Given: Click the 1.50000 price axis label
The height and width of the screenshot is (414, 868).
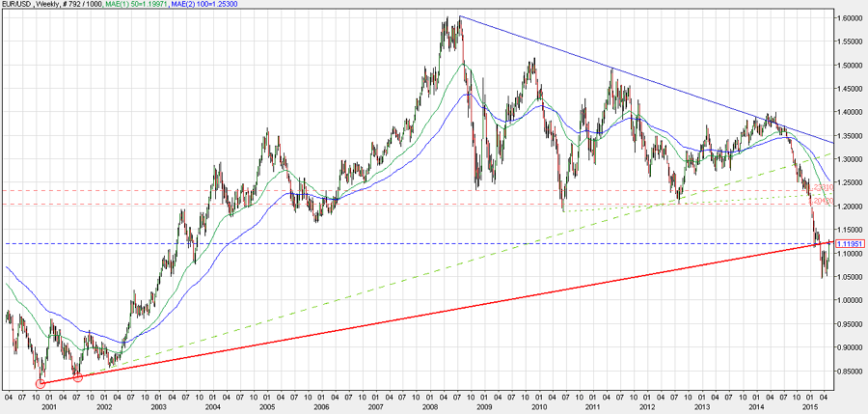Looking at the screenshot, I should point(849,66).
